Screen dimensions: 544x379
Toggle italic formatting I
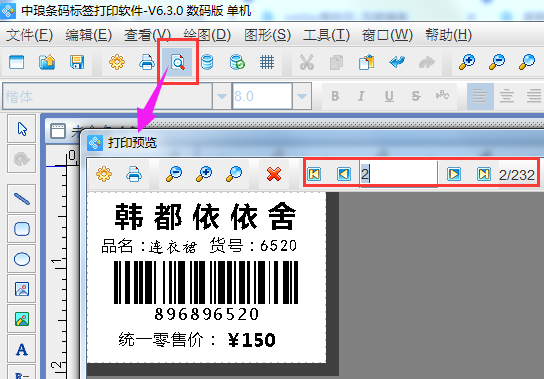pyautogui.click(x=362, y=96)
